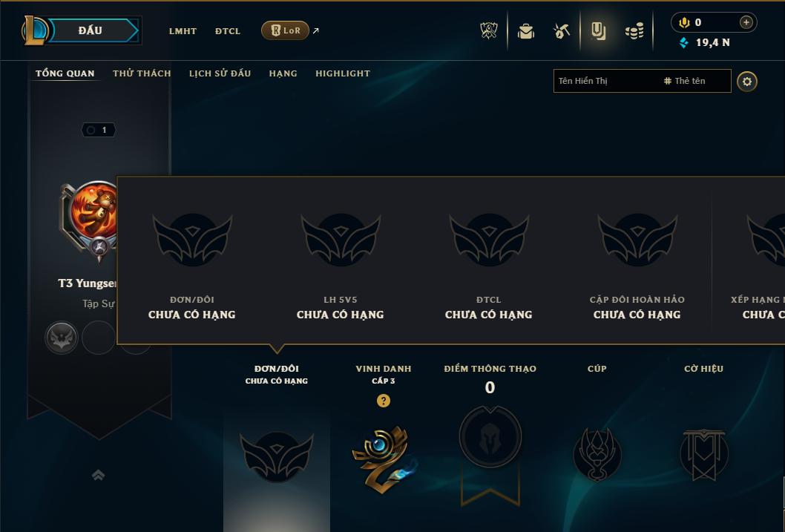785x532 pixels.
Task: Open the Clash trophy icon in top bar
Action: pyautogui.click(x=489, y=30)
